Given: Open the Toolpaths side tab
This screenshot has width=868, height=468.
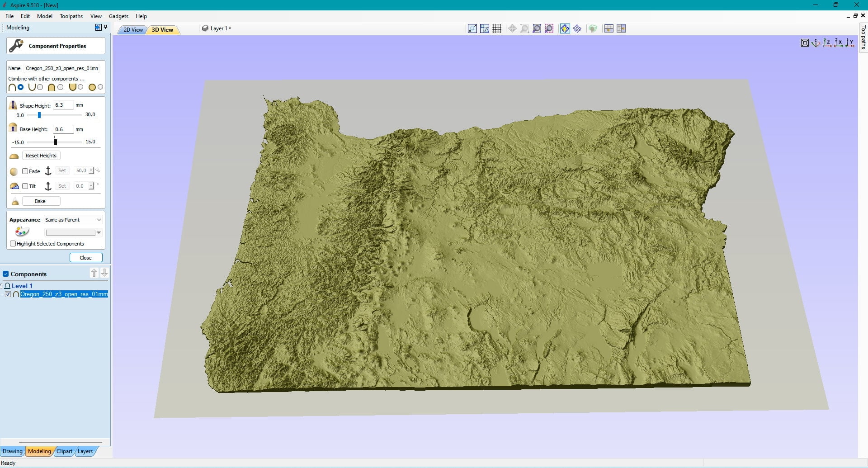Looking at the screenshot, I should pos(863,37).
